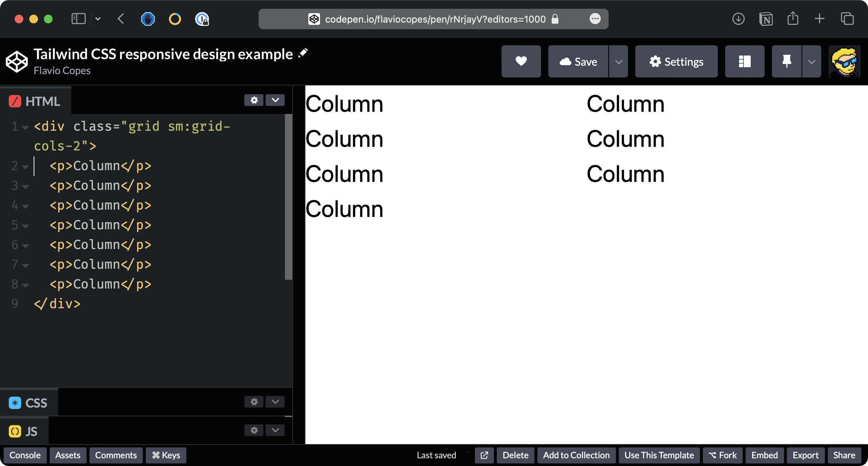Open the CSS panel dropdown chevron
Image resolution: width=868 pixels, height=466 pixels.
point(275,402)
